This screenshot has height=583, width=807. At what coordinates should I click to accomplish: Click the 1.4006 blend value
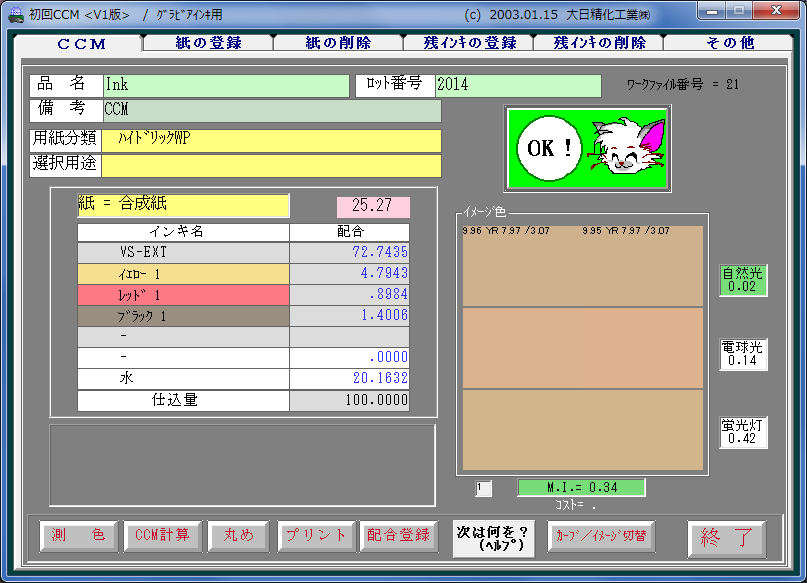349,316
